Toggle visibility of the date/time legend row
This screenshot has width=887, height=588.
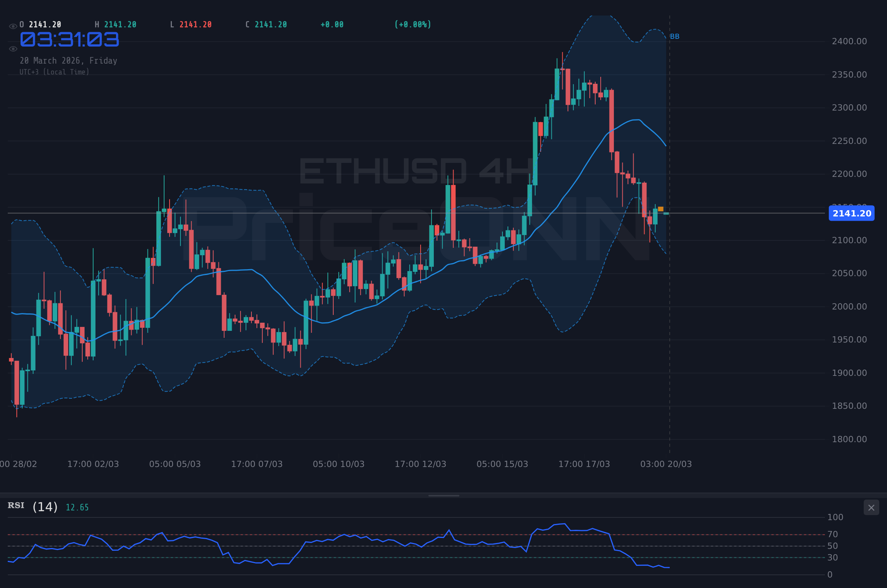13,48
